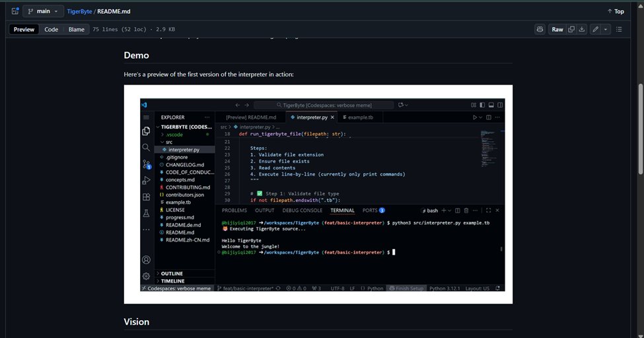
Task: Download the raw README file
Action: click(x=581, y=29)
